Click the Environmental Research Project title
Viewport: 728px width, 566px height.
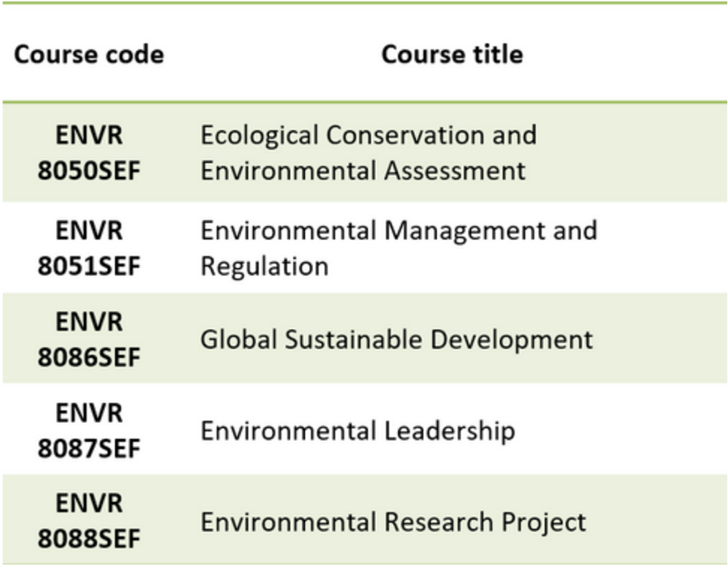point(393,522)
